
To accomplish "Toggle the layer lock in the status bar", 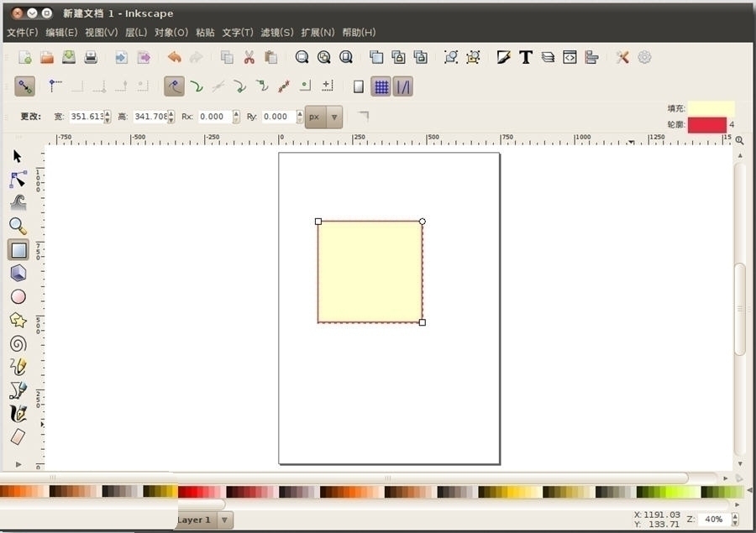I will pos(168,520).
